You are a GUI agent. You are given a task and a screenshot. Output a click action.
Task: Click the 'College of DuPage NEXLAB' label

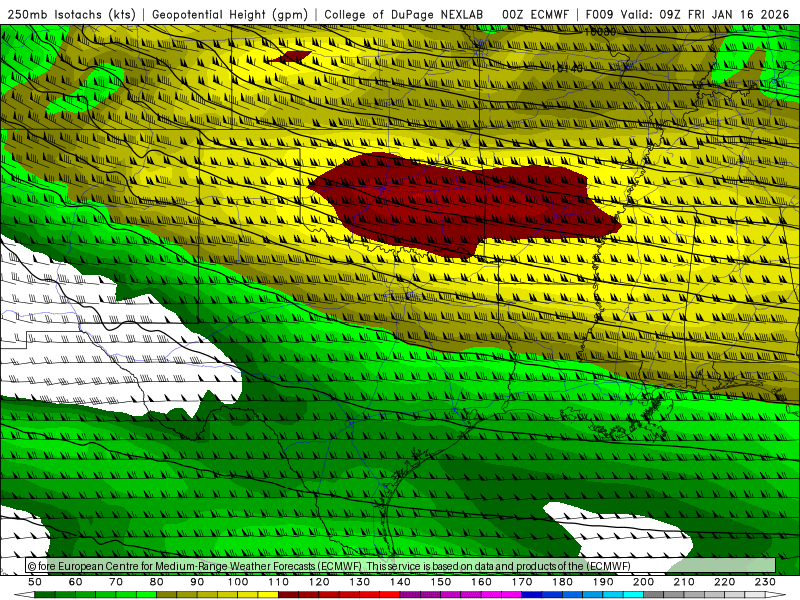tap(404, 14)
